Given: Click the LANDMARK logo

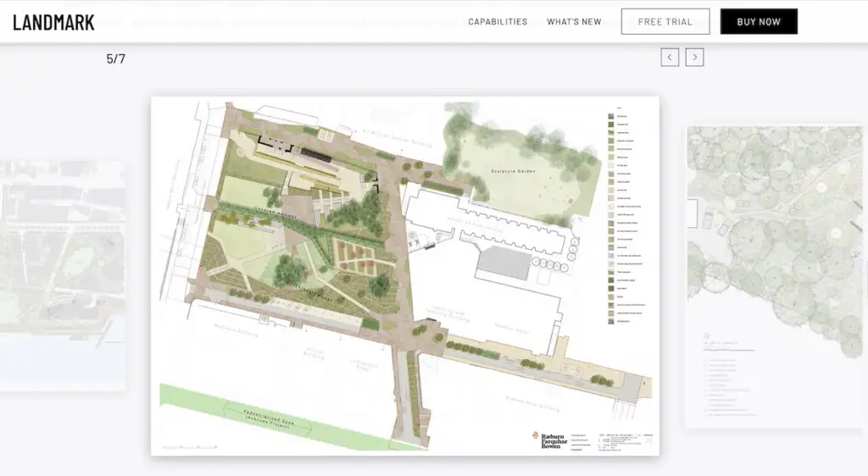Looking at the screenshot, I should 53,22.
